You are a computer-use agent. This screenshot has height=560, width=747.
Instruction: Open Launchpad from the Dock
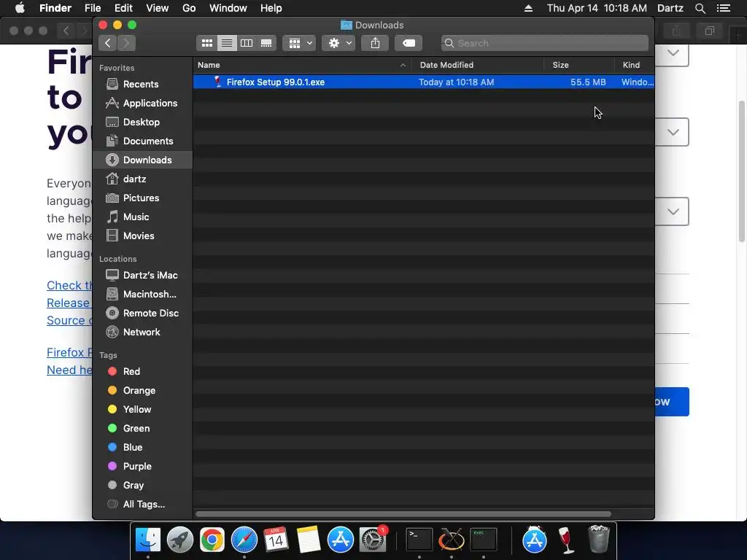point(180,540)
